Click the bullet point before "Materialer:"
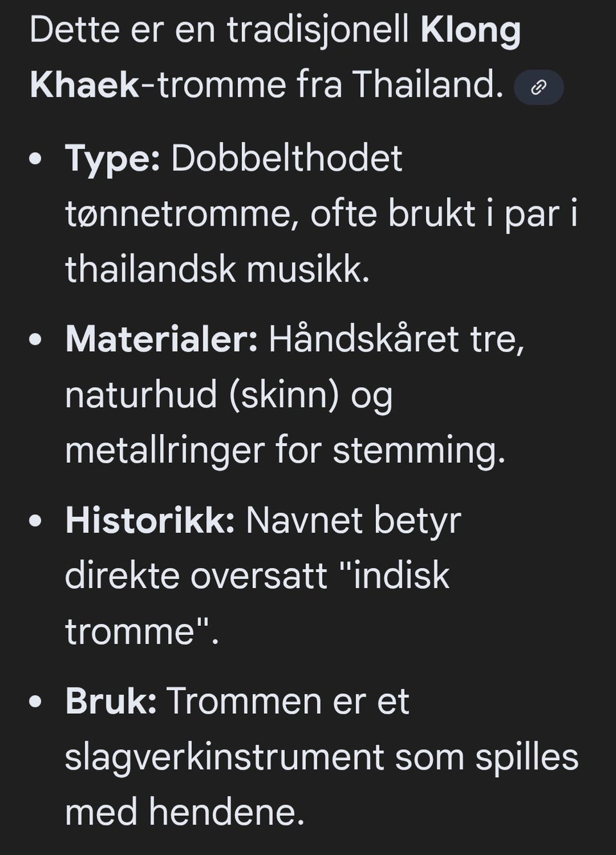The image size is (616, 855). [36, 340]
